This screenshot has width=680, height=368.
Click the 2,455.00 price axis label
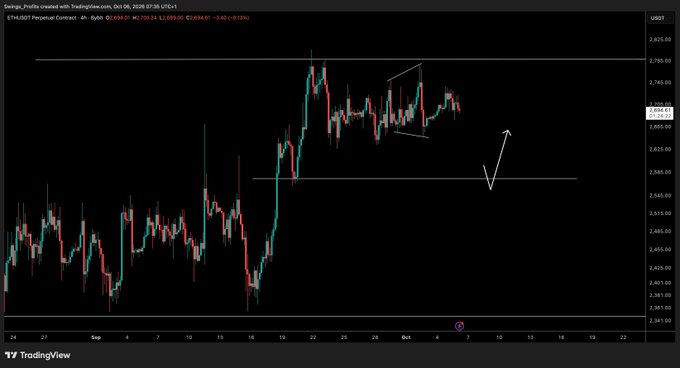660,250
